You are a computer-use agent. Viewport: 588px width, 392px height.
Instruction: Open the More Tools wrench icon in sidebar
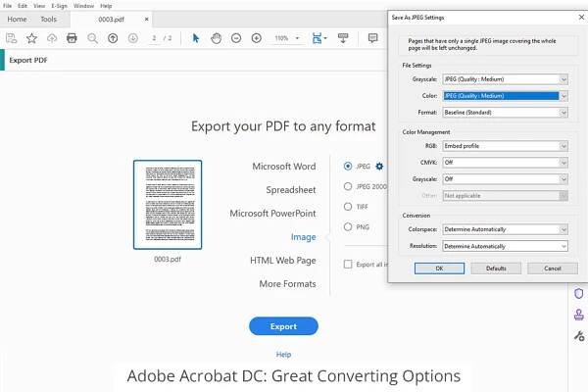click(579, 335)
